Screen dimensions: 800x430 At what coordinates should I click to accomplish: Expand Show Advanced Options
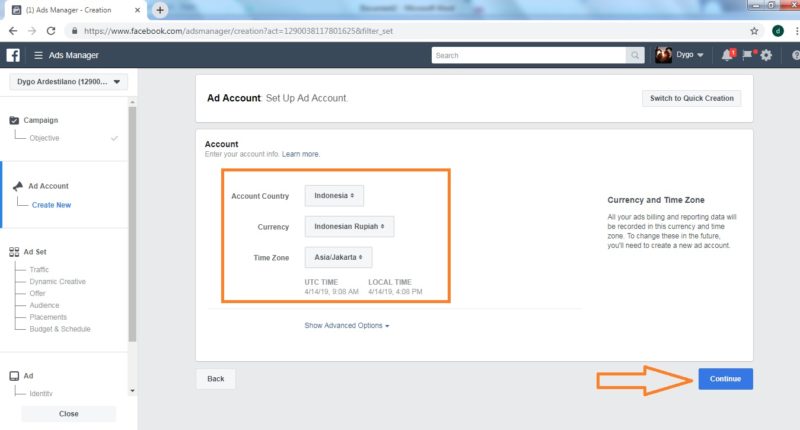point(347,325)
